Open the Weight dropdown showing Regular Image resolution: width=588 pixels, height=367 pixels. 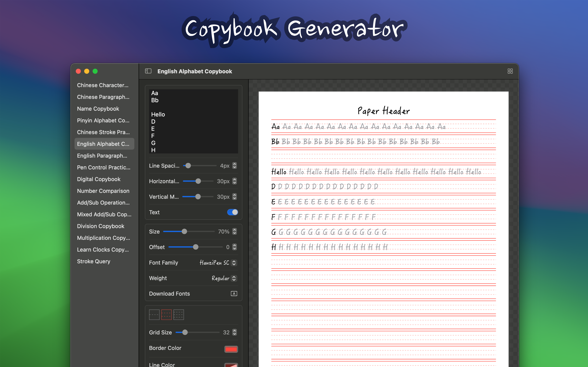tap(224, 278)
